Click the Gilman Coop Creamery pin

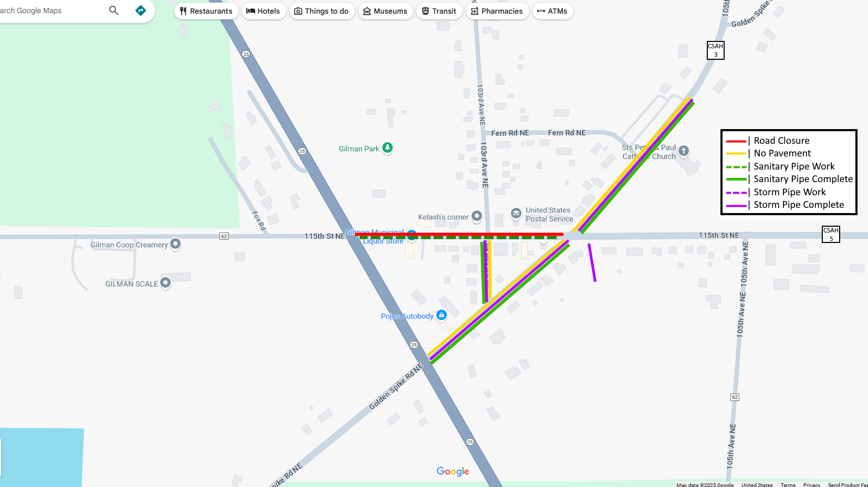175,243
